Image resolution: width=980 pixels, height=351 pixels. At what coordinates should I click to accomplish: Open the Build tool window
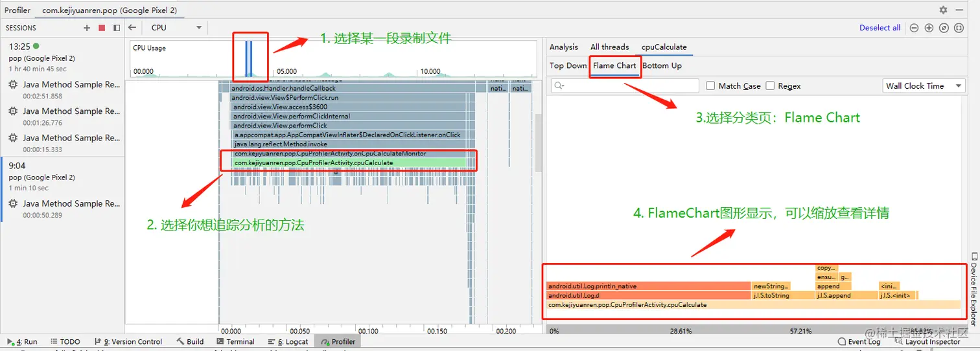pyautogui.click(x=189, y=341)
